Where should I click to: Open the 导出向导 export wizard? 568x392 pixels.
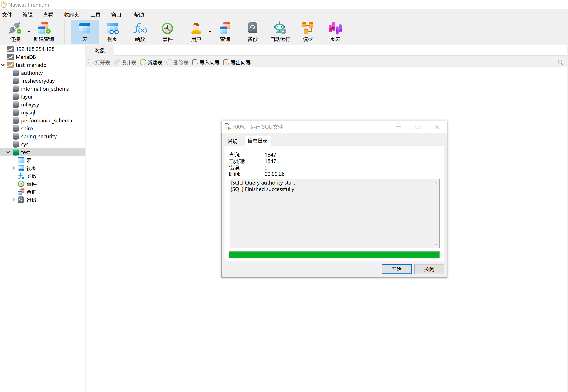pyautogui.click(x=237, y=62)
